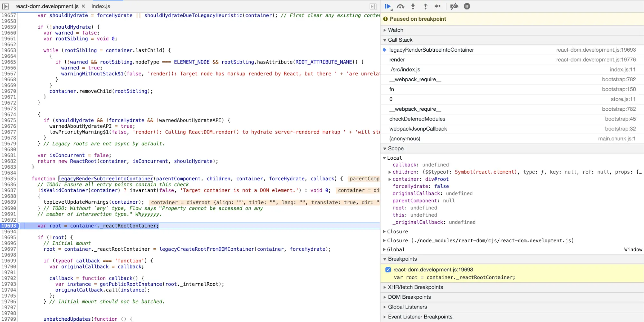Select the Step over next function call icon

400,6
